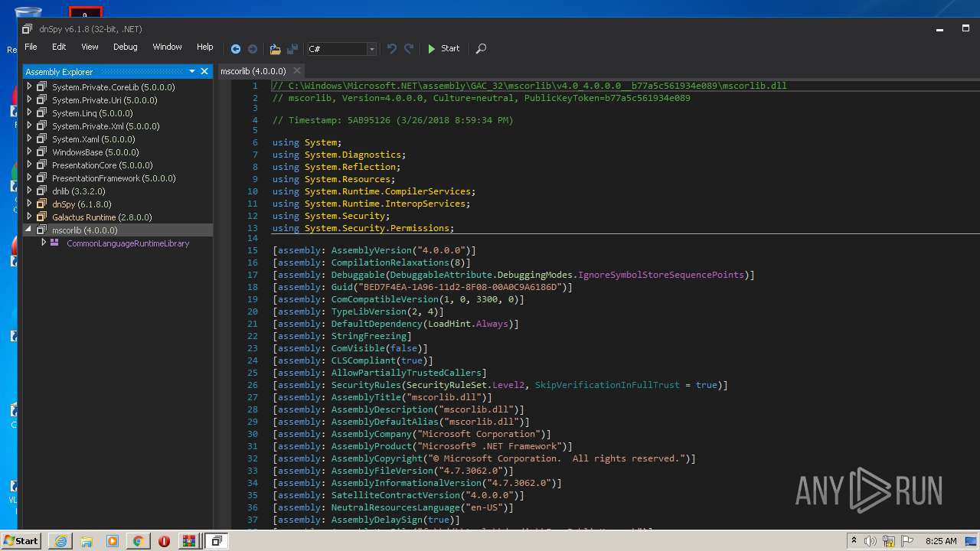Redo using the toolbar redo arrow

(x=409, y=48)
